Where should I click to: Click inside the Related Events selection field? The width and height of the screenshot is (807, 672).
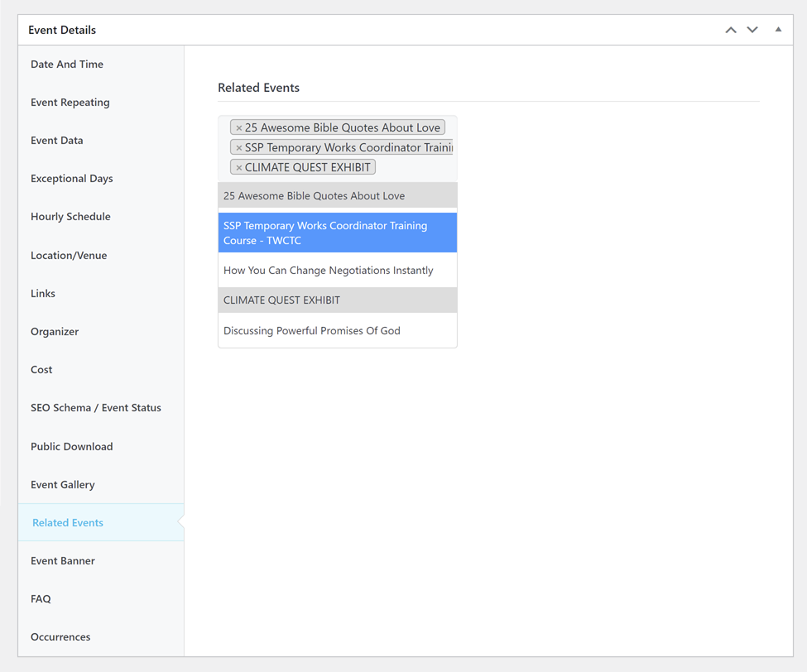click(414, 167)
